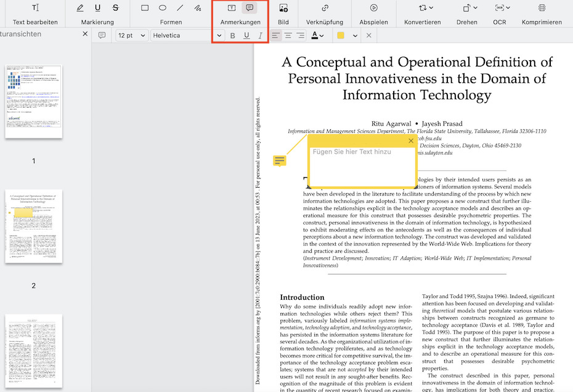573x392 pixels.
Task: Select the rectangle shape tool
Action: tap(145, 8)
